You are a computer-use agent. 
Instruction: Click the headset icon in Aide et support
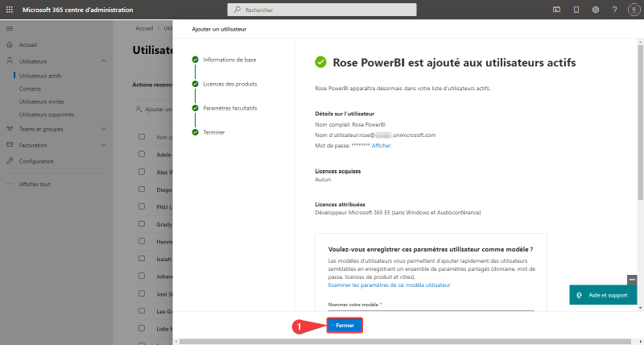point(579,295)
